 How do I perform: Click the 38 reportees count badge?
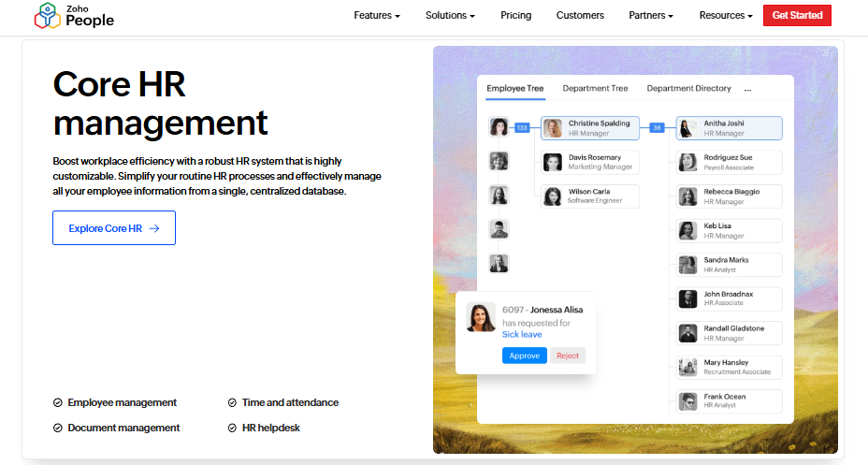657,128
